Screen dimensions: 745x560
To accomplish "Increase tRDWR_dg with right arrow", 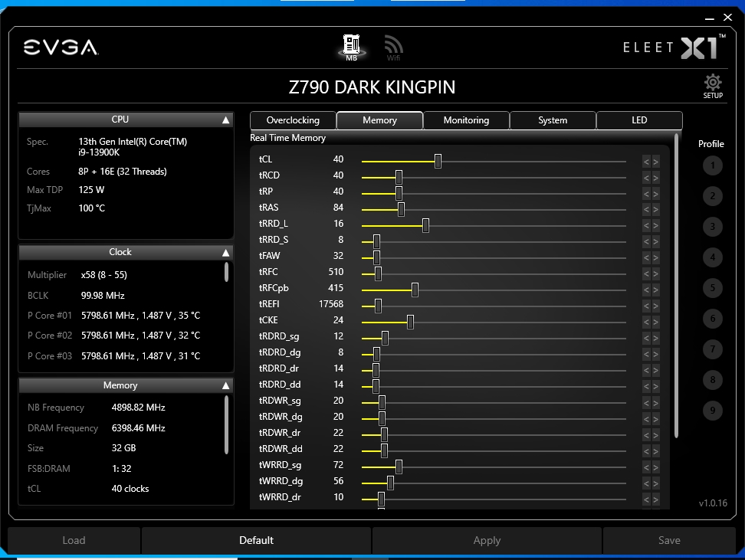I will 655,419.
